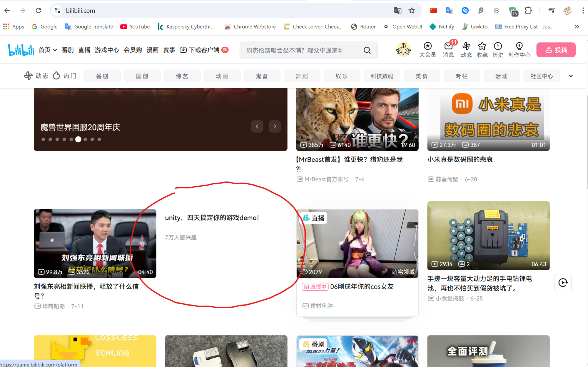Open the YouTube bookmark
The image size is (588, 367).
pyautogui.click(x=135, y=27)
